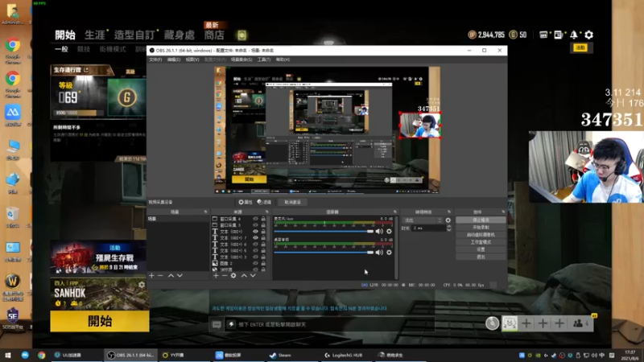Move the scene up with the arrow icon
This screenshot has height=362, width=644.
coord(171,275)
